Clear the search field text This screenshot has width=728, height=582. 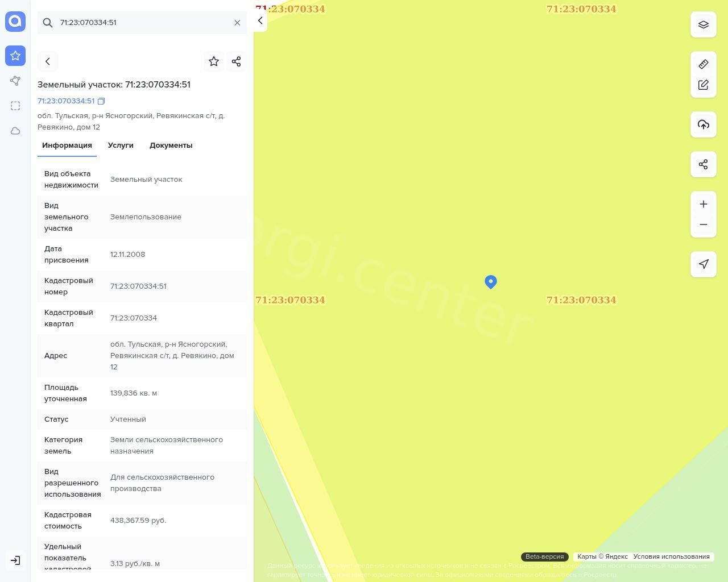tap(237, 23)
